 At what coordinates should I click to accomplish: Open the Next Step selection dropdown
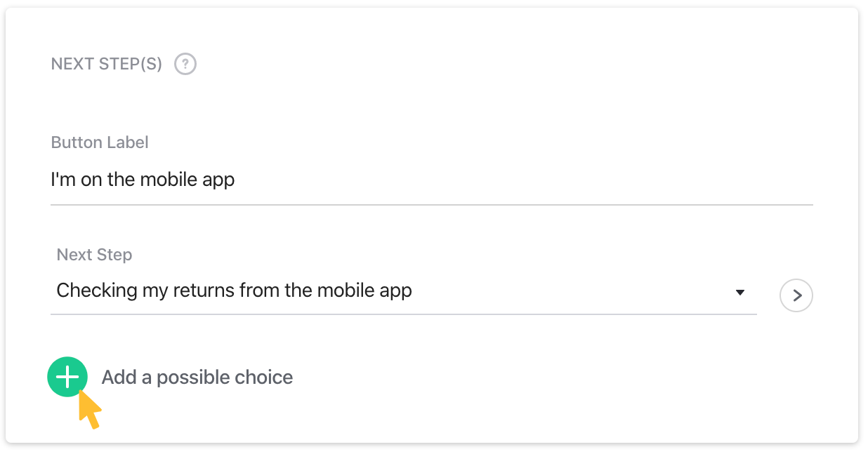point(403,291)
